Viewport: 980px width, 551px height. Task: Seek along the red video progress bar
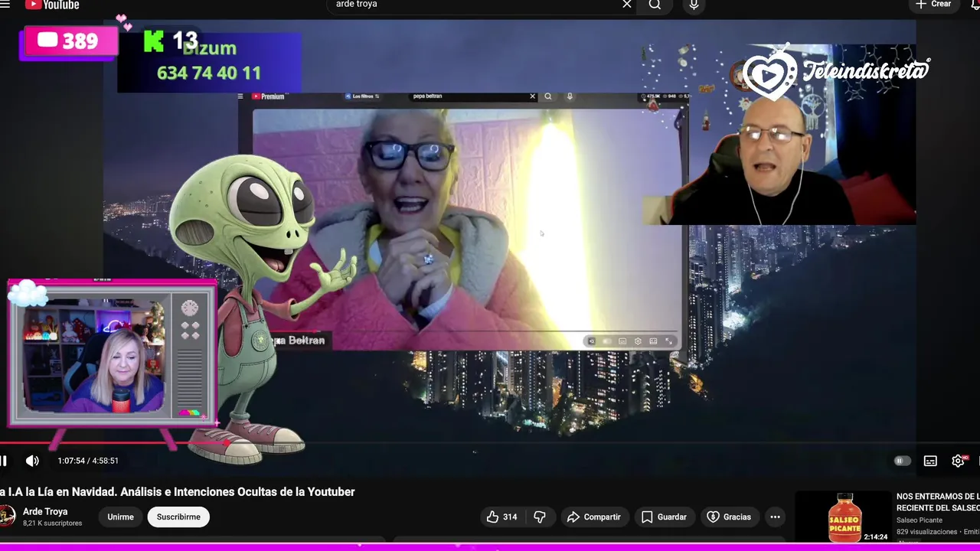coord(490,442)
